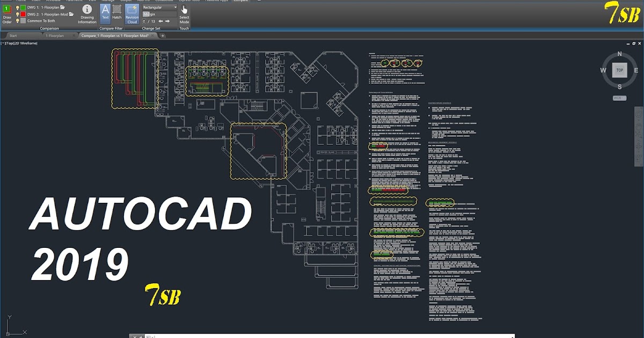Toggle DWG 1 visibility lightbulb
644x338 pixels.
coord(17,8)
